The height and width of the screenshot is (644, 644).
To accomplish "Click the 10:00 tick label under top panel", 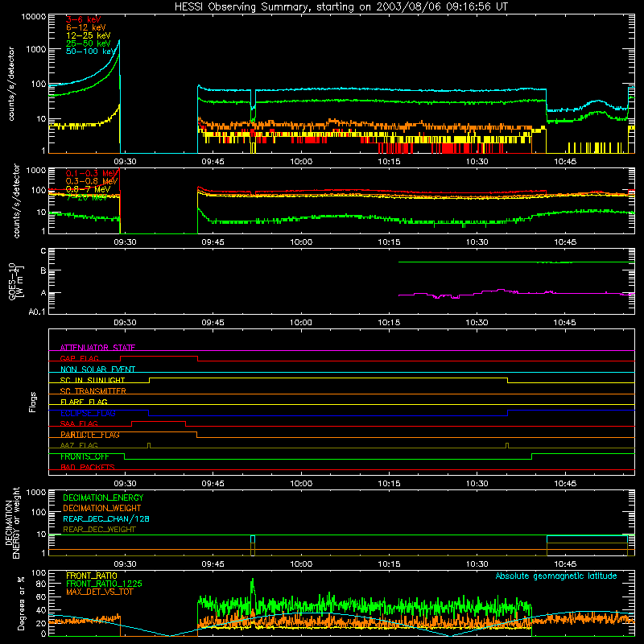I will coord(301,162).
